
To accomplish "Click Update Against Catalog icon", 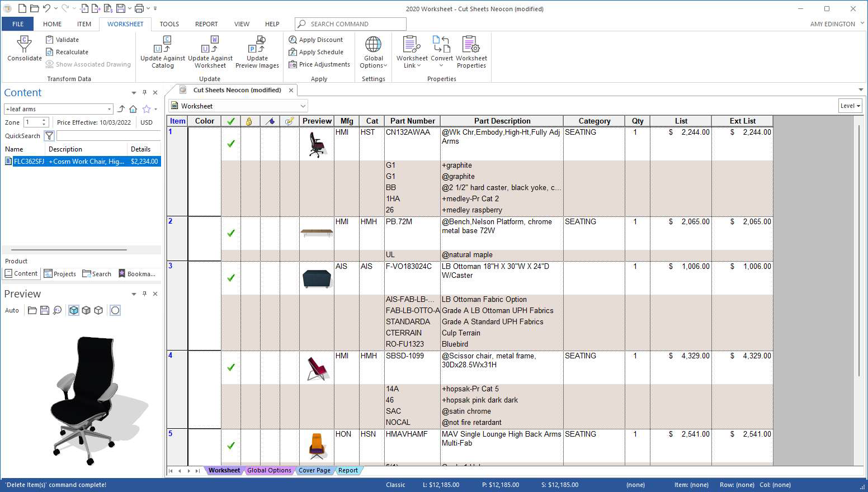I will 162,45.
